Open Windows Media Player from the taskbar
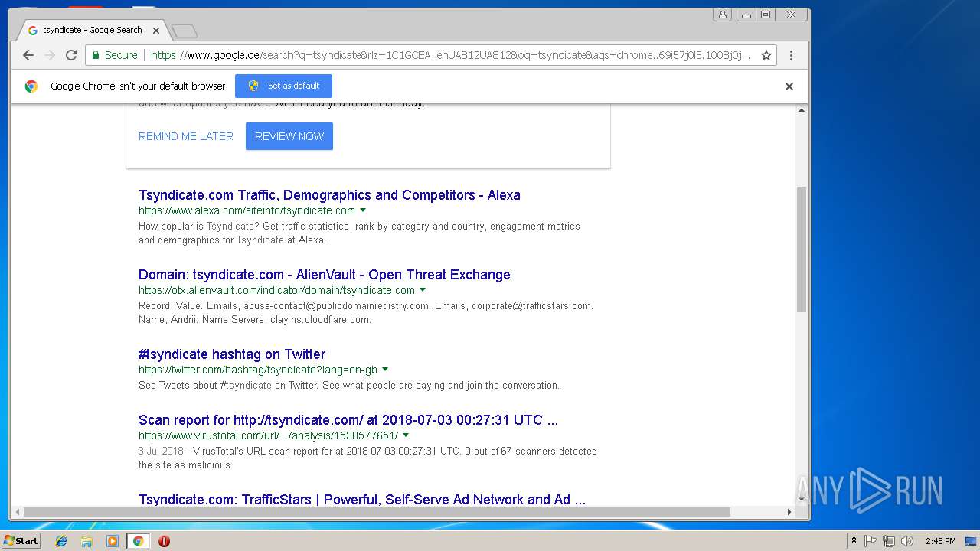This screenshot has height=551, width=980. (113, 541)
